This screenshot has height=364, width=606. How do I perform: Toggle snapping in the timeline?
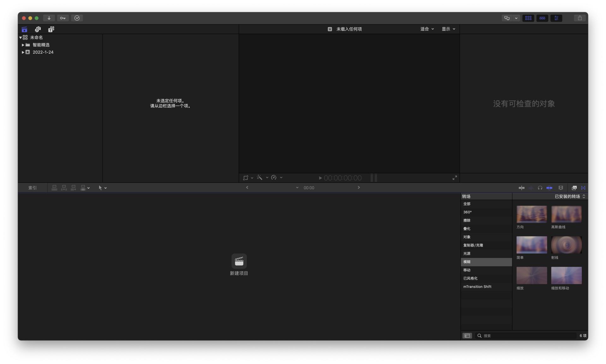(x=583, y=188)
